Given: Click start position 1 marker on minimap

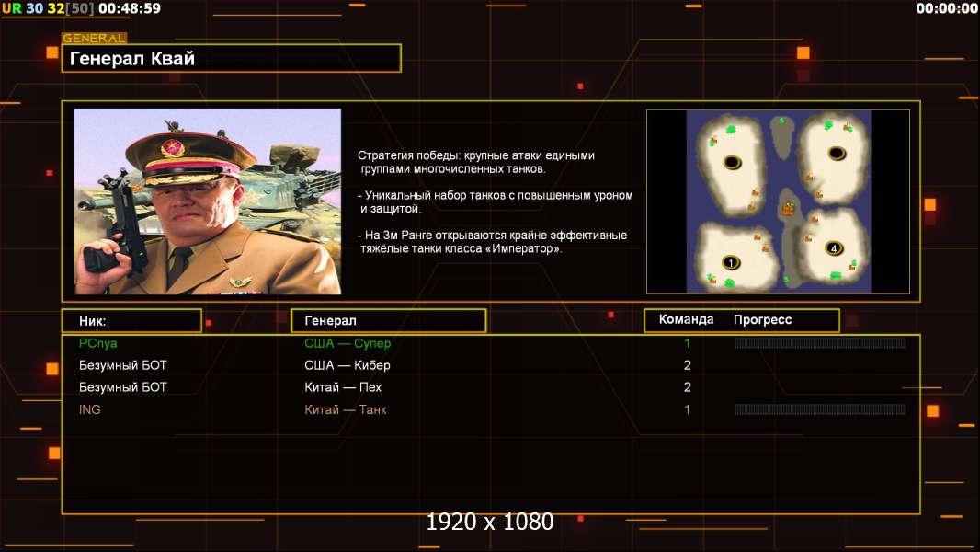Looking at the screenshot, I should tap(731, 262).
